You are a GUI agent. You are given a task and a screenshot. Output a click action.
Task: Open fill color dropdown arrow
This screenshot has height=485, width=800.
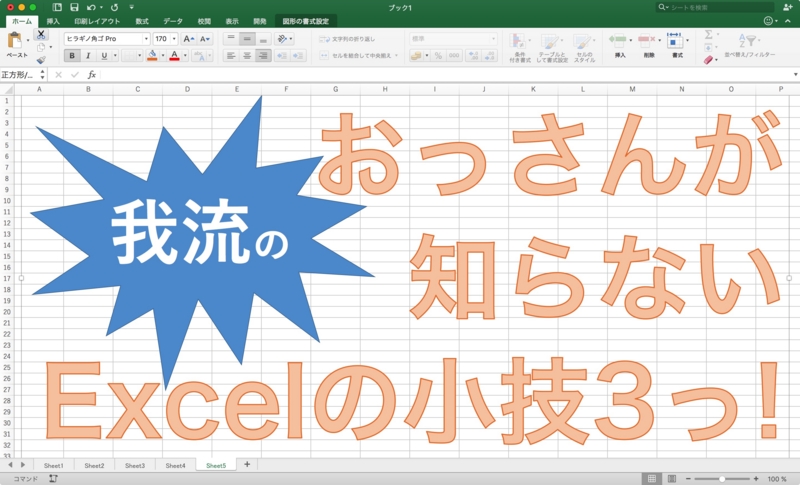(x=163, y=56)
